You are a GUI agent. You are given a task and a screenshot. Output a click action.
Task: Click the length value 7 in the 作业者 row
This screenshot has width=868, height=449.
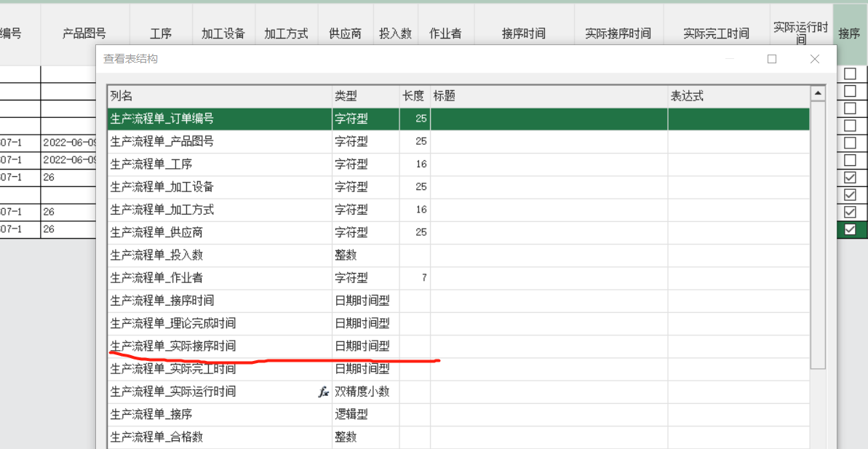point(423,278)
